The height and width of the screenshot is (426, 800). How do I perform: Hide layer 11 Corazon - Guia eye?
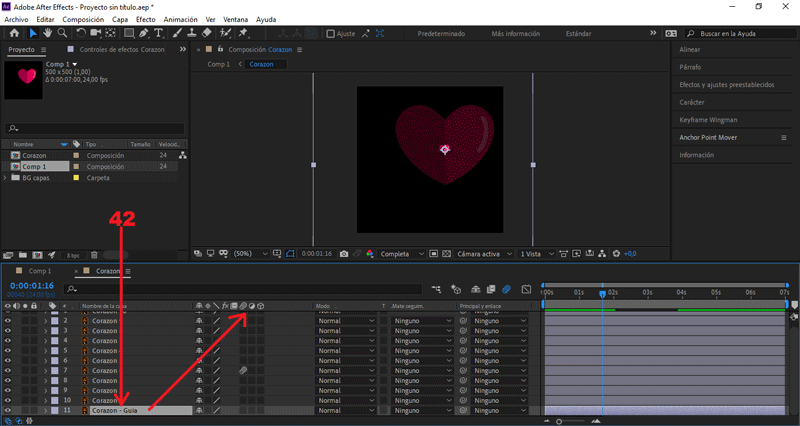point(8,410)
